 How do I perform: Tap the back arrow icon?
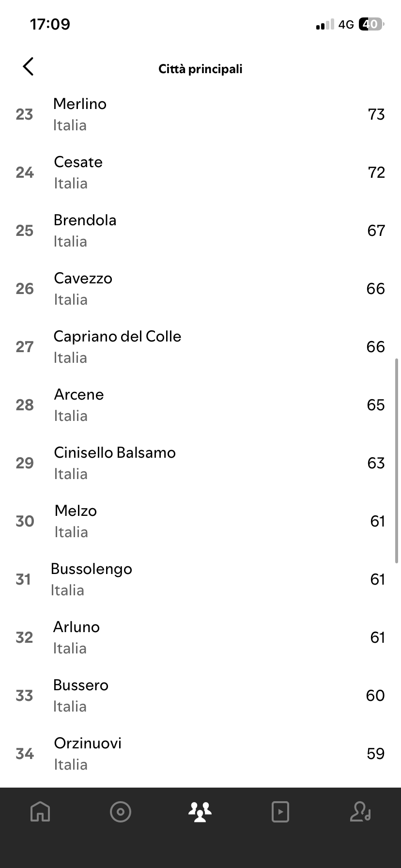point(29,66)
